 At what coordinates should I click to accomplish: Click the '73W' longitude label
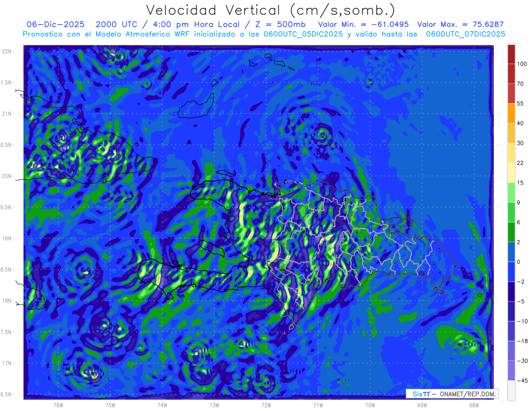click(x=214, y=405)
